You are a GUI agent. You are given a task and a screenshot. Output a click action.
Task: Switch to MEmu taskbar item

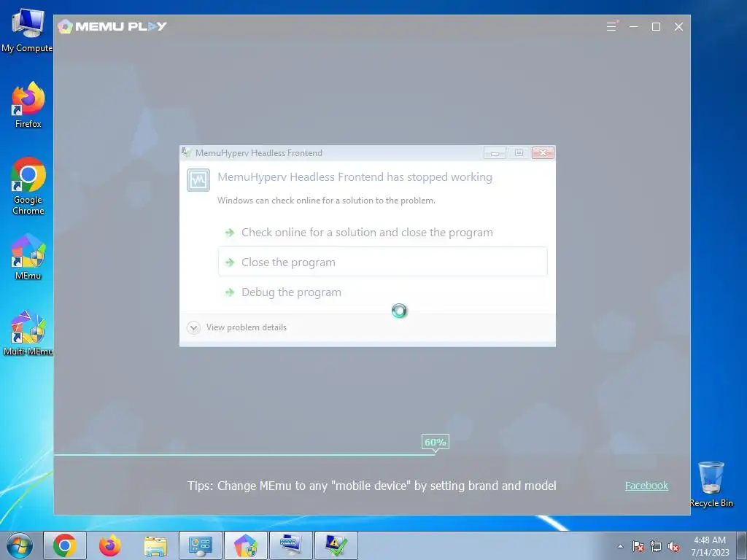[245, 545]
